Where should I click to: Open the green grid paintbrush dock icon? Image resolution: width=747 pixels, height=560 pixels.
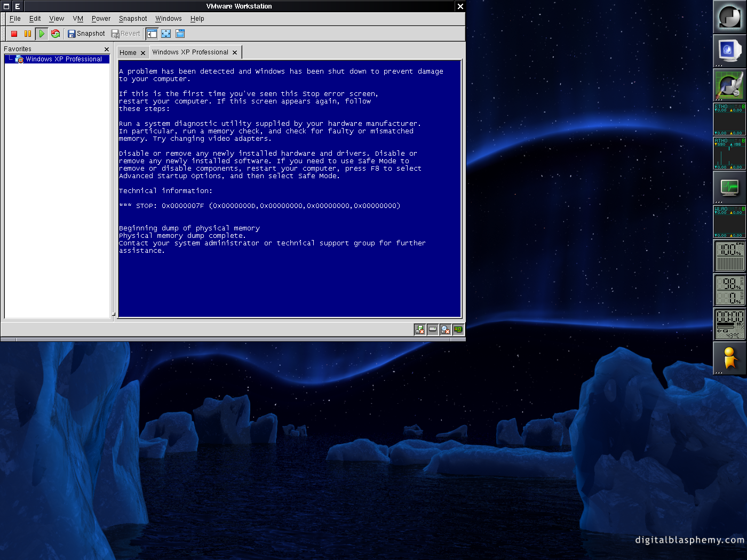(730, 85)
